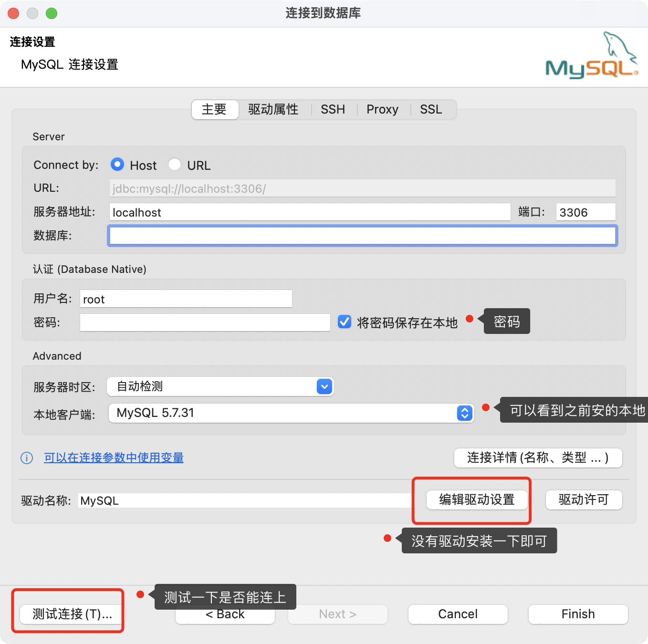Click the Cancel button
This screenshot has height=644, width=648.
(458, 614)
